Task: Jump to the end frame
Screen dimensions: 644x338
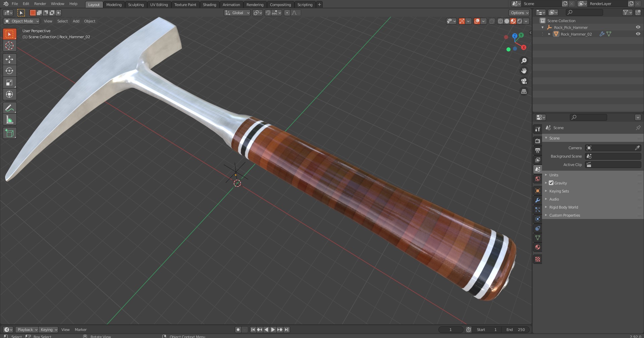Action: pyautogui.click(x=286, y=330)
